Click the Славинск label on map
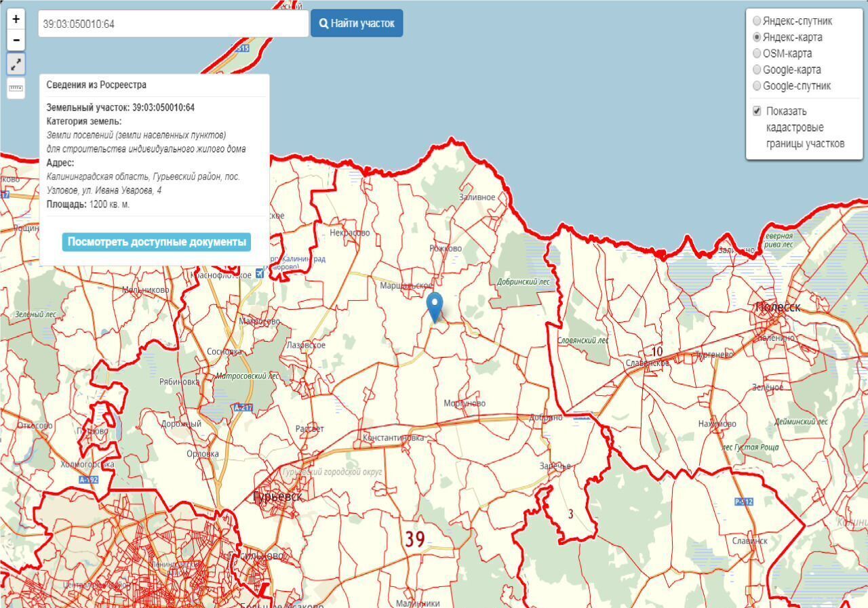Screen dimensions: 868x608 (x=750, y=540)
